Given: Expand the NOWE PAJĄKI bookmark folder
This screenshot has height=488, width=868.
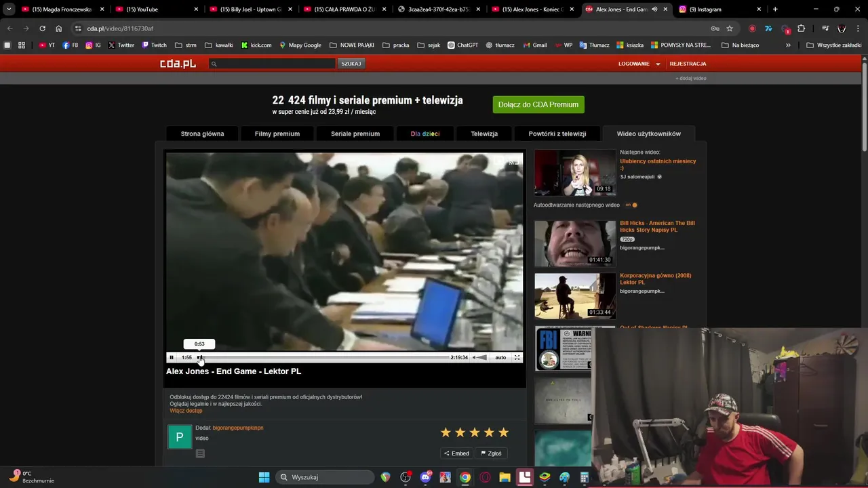Looking at the screenshot, I should click(352, 45).
